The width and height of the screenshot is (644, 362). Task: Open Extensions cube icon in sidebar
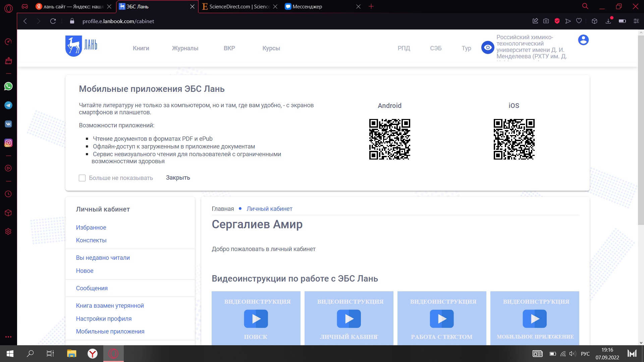point(8,213)
